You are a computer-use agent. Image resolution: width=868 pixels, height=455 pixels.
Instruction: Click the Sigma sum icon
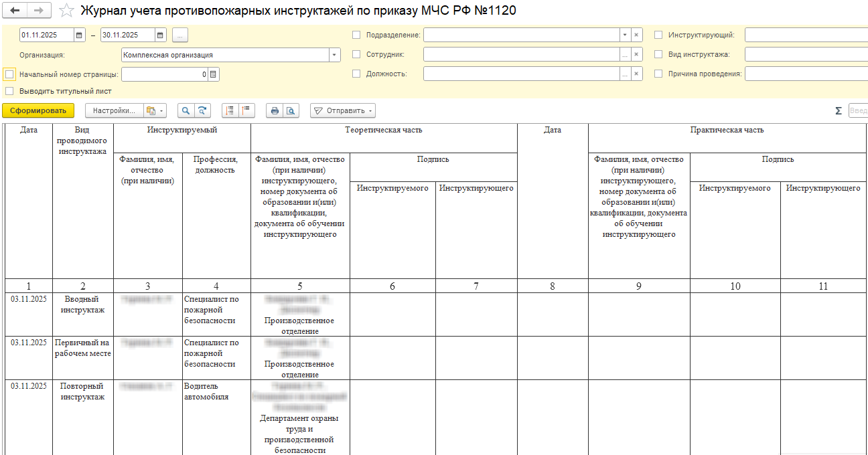tap(838, 111)
